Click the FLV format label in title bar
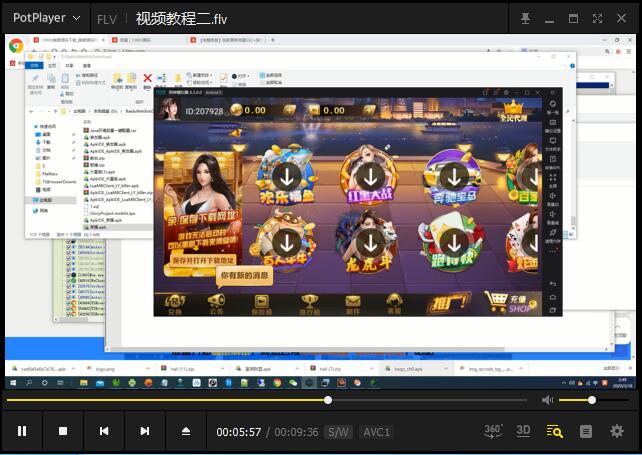Image resolution: width=642 pixels, height=455 pixels. (x=107, y=19)
